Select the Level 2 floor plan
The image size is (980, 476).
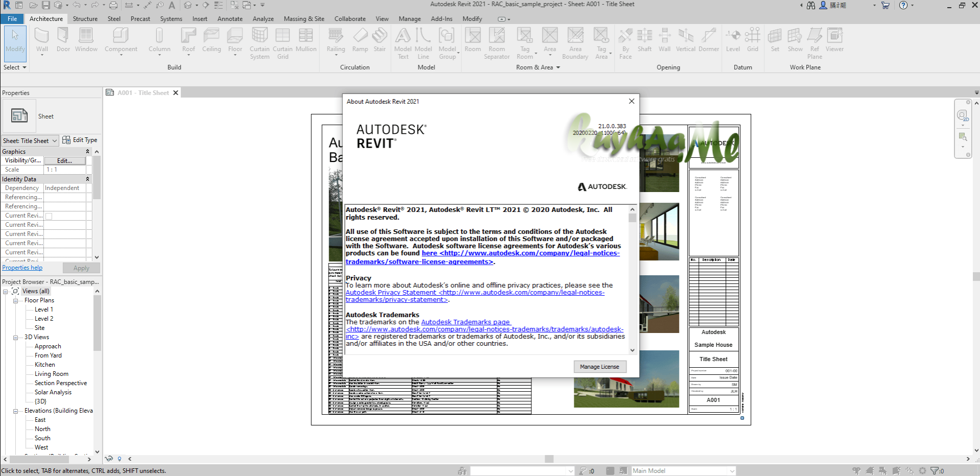[x=44, y=319]
